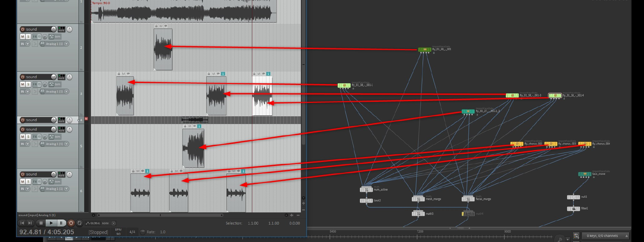Open envelope settings on track 2
644x242 pixels.
(x=51, y=37)
